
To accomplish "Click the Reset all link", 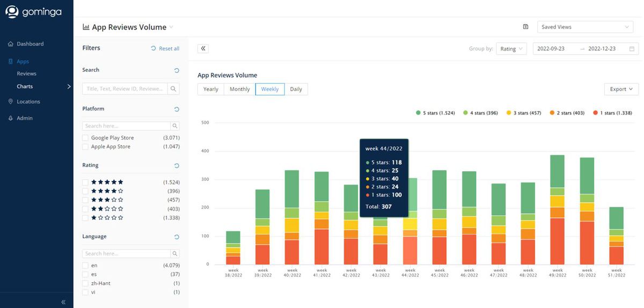I will tap(165, 49).
